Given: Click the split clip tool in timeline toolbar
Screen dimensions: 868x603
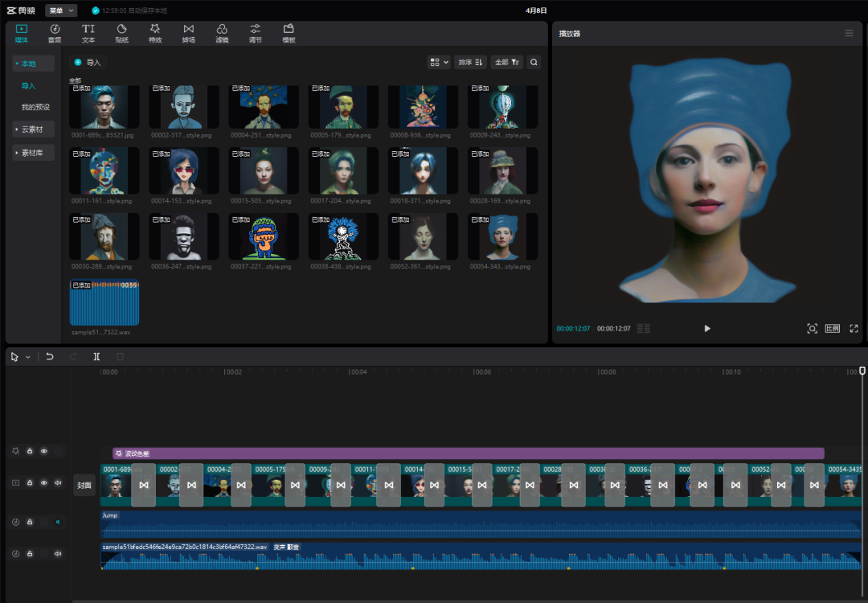Looking at the screenshot, I should coord(96,356).
